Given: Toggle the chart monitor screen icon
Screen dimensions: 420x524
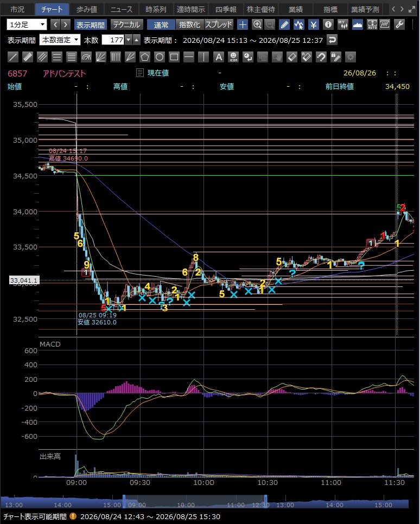Looking at the screenshot, I should (385, 24).
